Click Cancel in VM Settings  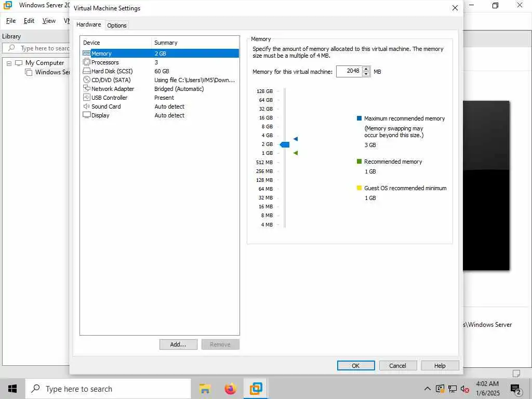pyautogui.click(x=397, y=365)
